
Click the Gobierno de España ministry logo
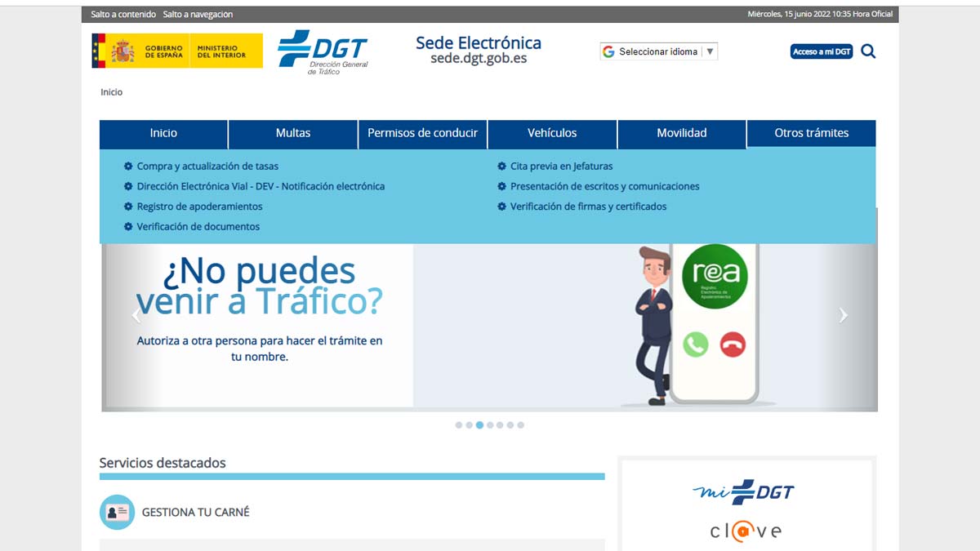click(177, 51)
